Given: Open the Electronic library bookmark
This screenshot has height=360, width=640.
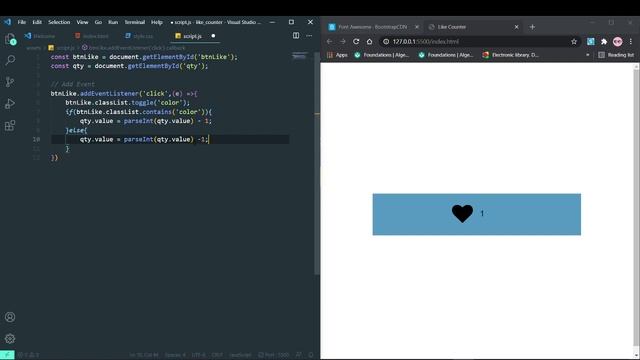Looking at the screenshot, I should 510,55.
